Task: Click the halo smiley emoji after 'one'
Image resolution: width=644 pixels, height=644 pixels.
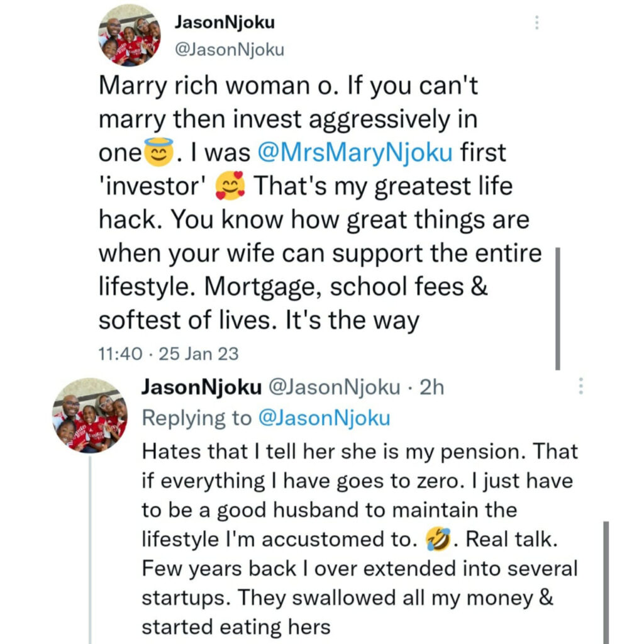Action: 159,152
